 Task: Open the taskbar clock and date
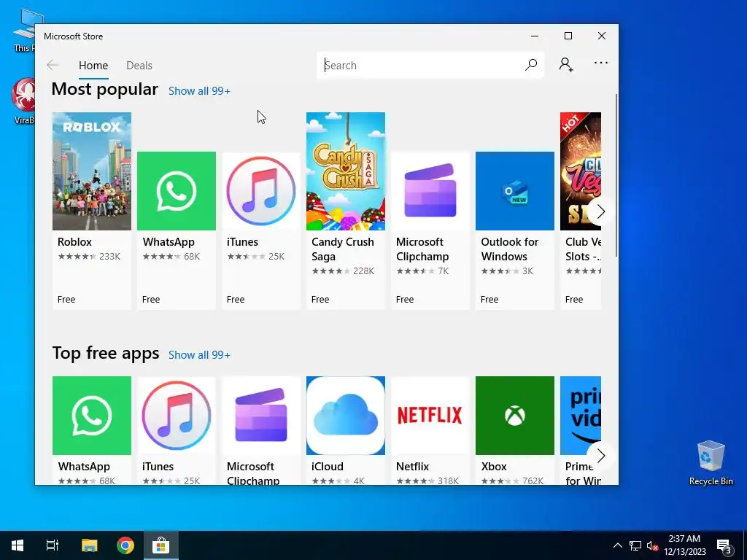tap(685, 545)
